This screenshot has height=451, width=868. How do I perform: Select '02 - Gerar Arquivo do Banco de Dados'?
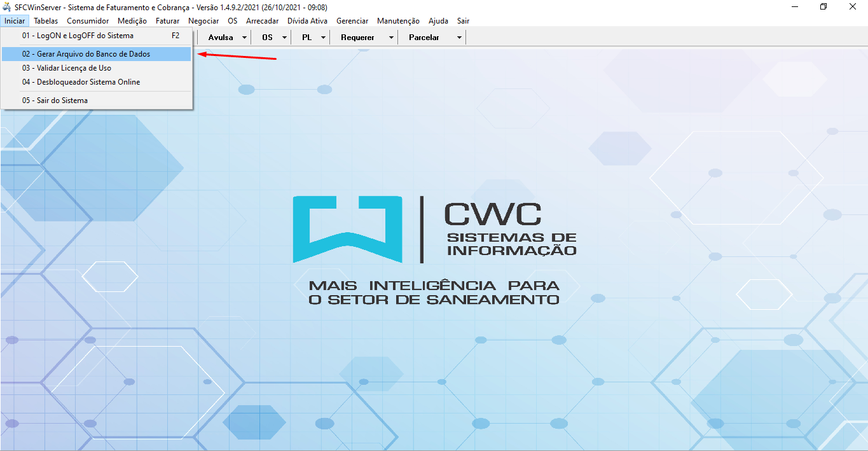[86, 54]
